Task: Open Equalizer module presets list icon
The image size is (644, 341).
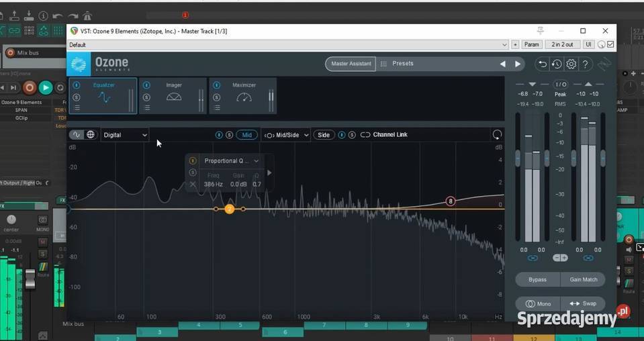Action: [x=77, y=108]
